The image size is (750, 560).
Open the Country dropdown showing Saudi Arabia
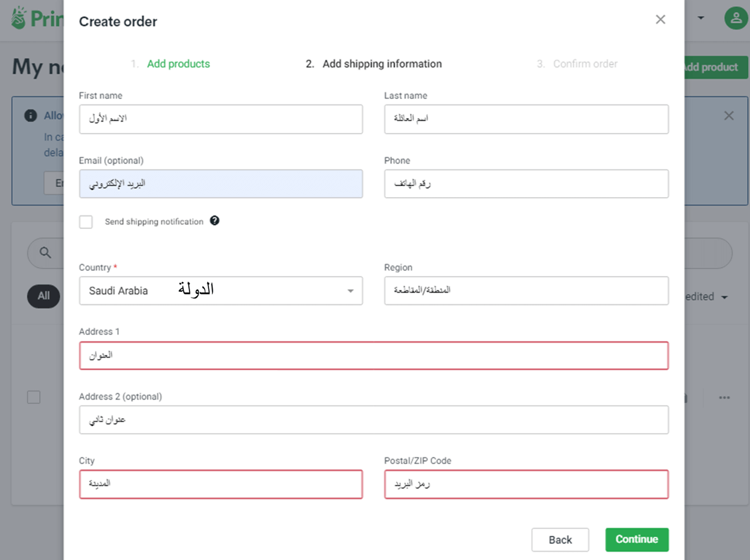(221, 291)
